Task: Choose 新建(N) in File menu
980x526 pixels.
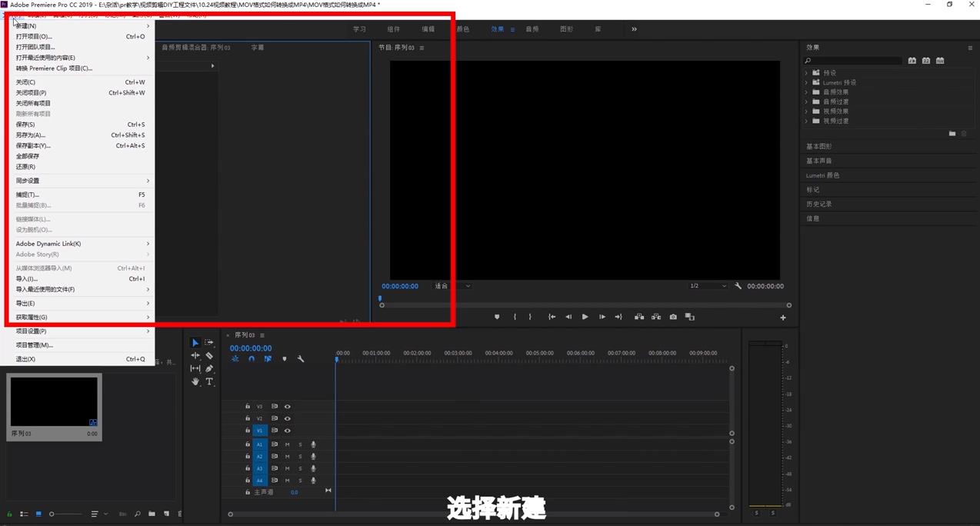Action: tap(80, 26)
